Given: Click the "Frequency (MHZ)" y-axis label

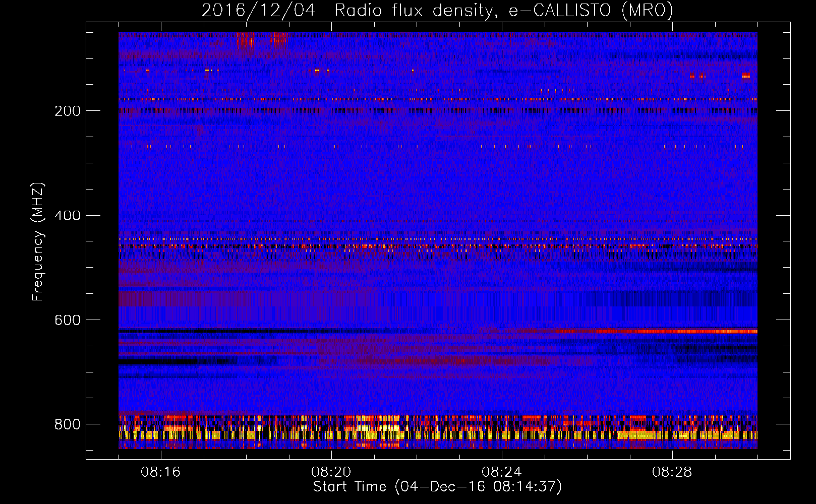Looking at the screenshot, I should [38, 241].
